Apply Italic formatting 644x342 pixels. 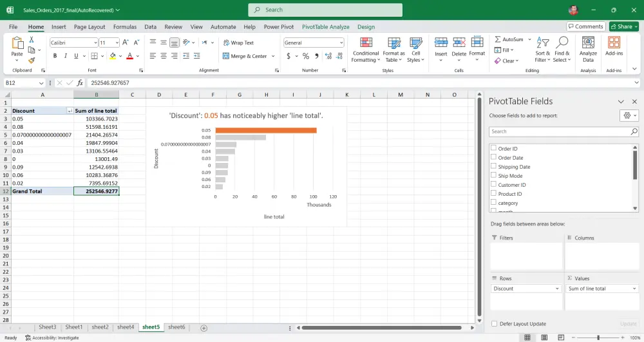pyautogui.click(x=65, y=56)
